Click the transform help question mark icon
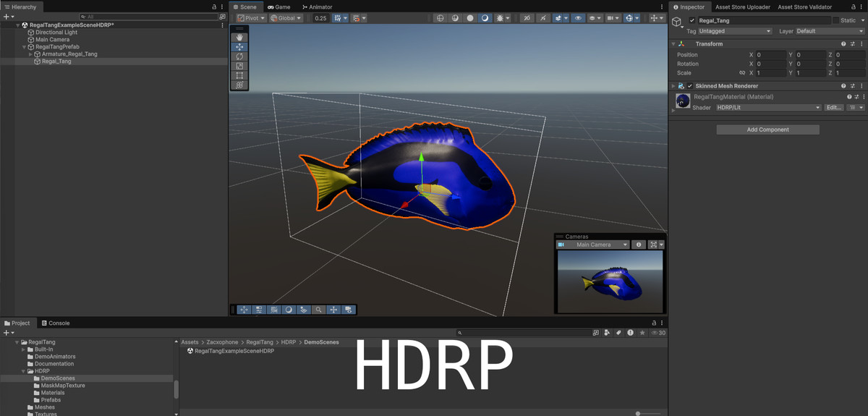 click(843, 44)
